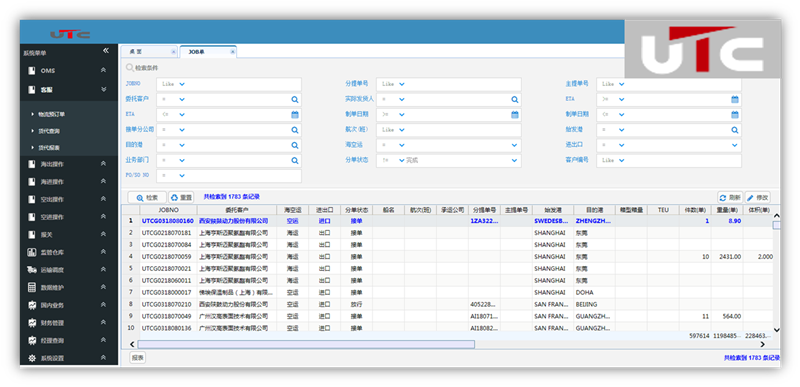
Task: Select row UTCG0318080136 in the table
Action: point(447,328)
